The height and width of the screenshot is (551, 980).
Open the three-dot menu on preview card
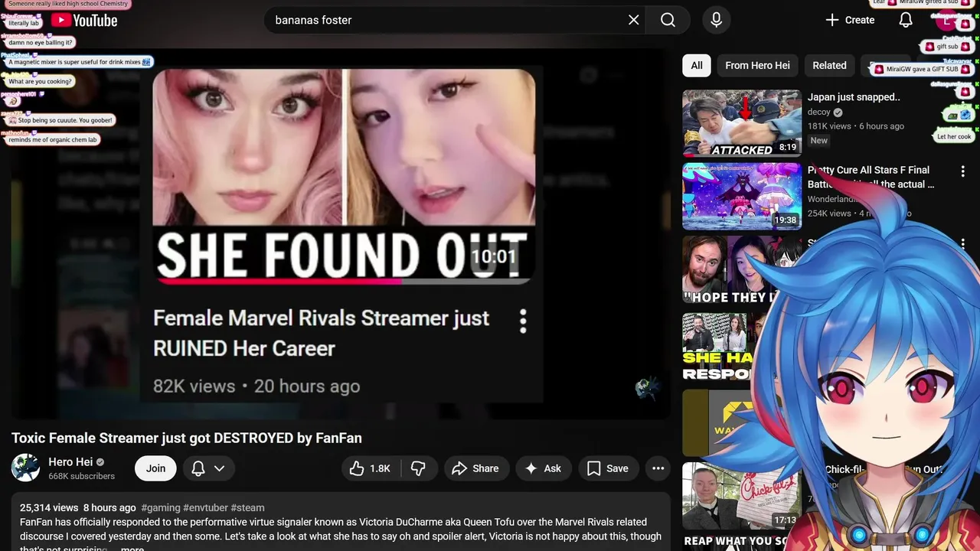pos(523,321)
